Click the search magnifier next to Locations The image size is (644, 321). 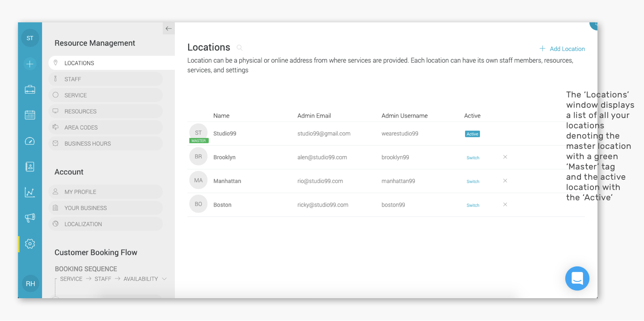click(240, 47)
